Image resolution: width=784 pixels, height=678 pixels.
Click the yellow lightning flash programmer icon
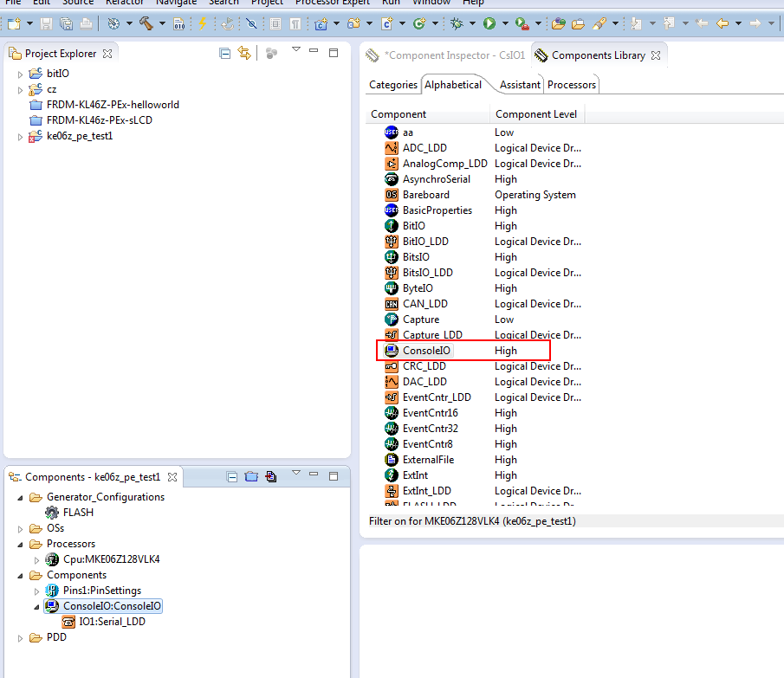click(x=203, y=23)
